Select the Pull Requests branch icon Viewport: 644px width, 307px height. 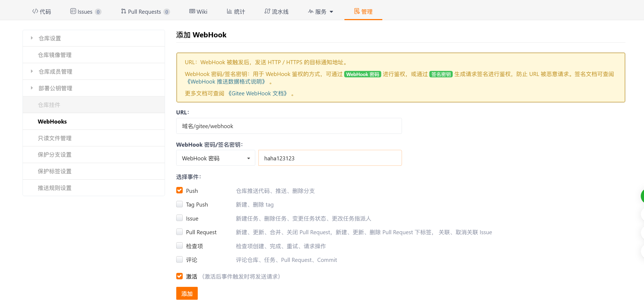click(124, 11)
